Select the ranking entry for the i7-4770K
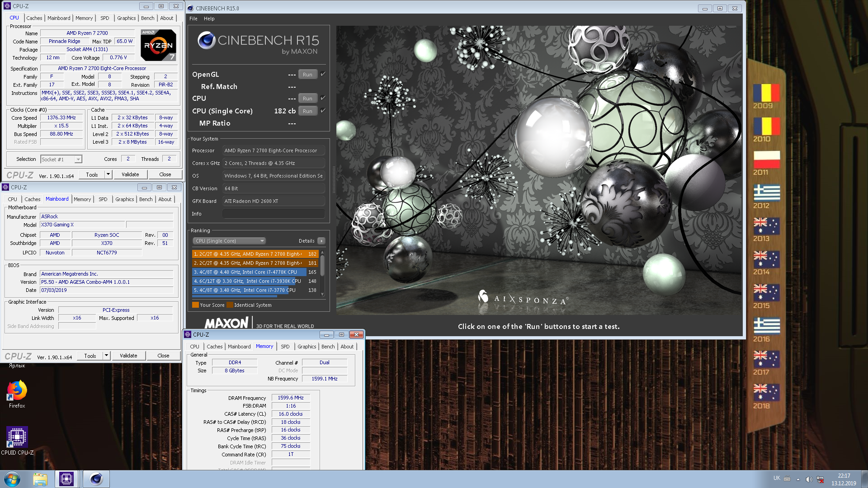 [x=255, y=272]
